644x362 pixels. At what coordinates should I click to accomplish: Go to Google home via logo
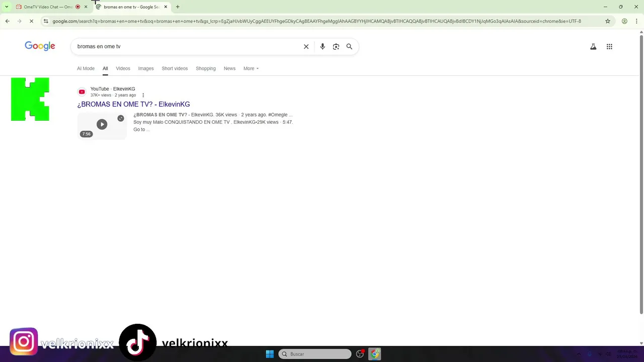click(x=40, y=46)
